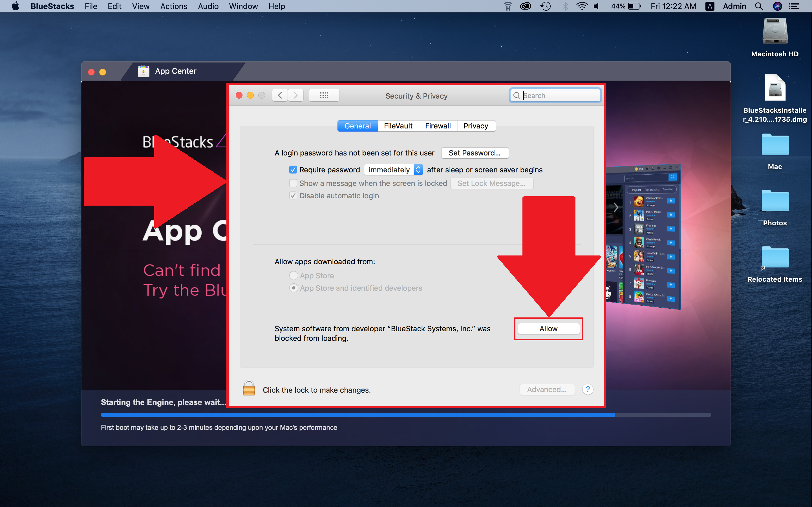812x507 pixels.
Task: Click the Advanced security options button
Action: click(547, 390)
